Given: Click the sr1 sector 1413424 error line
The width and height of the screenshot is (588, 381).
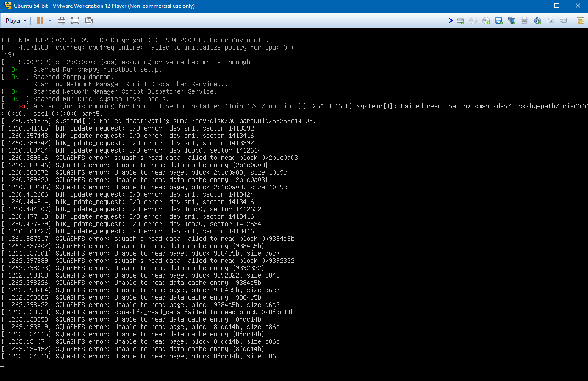Looking at the screenshot, I should tap(127, 194).
